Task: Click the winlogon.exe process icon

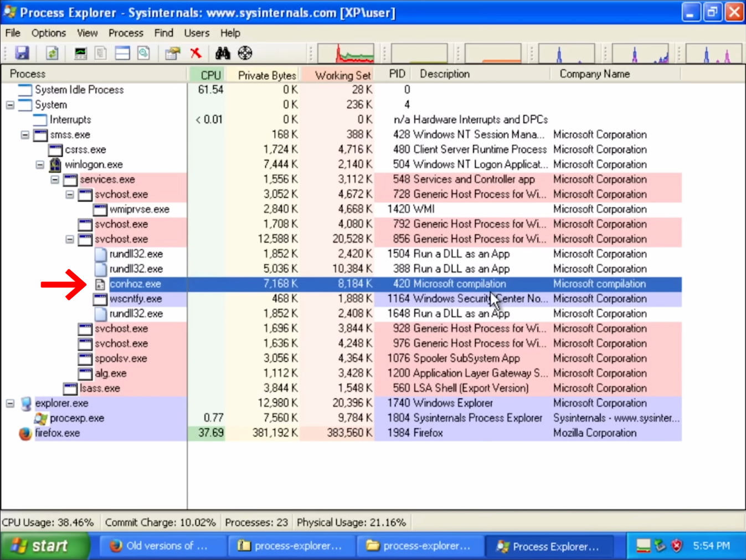Action: tap(55, 165)
